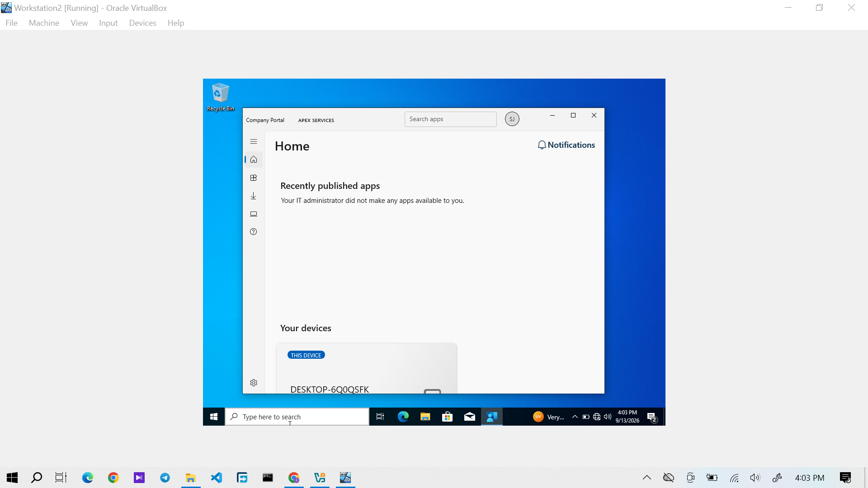868x488 pixels.
Task: Click the guest UV weather widget
Action: coord(549,417)
